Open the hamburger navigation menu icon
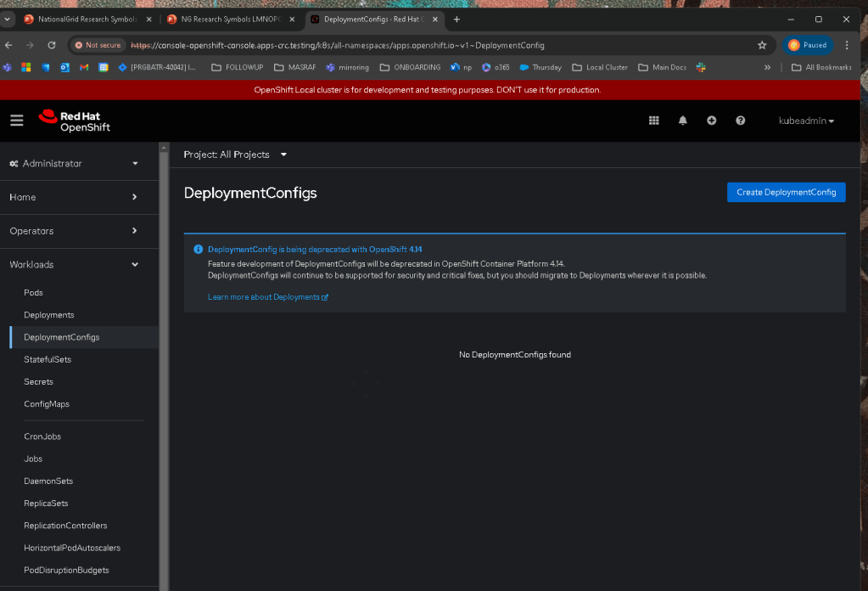The width and height of the screenshot is (868, 591). pyautogui.click(x=17, y=121)
